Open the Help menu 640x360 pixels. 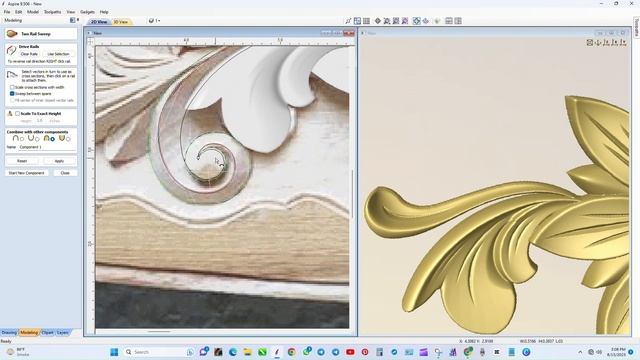pyautogui.click(x=104, y=12)
